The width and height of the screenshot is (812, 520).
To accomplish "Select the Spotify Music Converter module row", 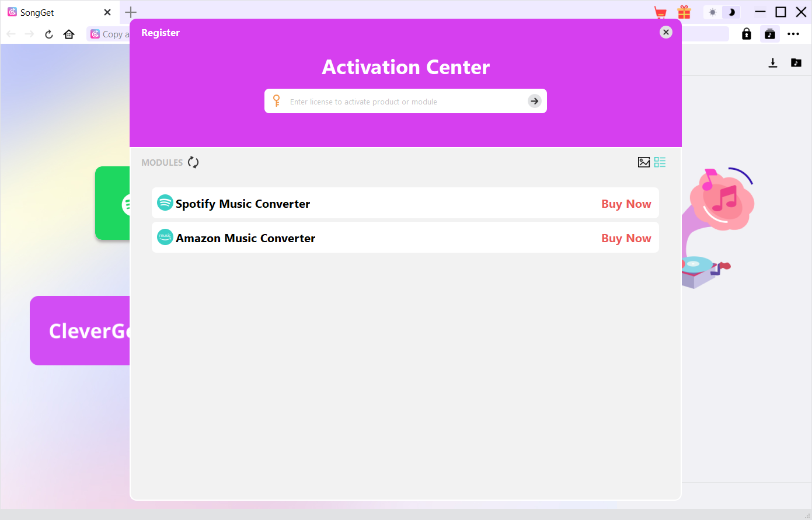I will pos(379,204).
